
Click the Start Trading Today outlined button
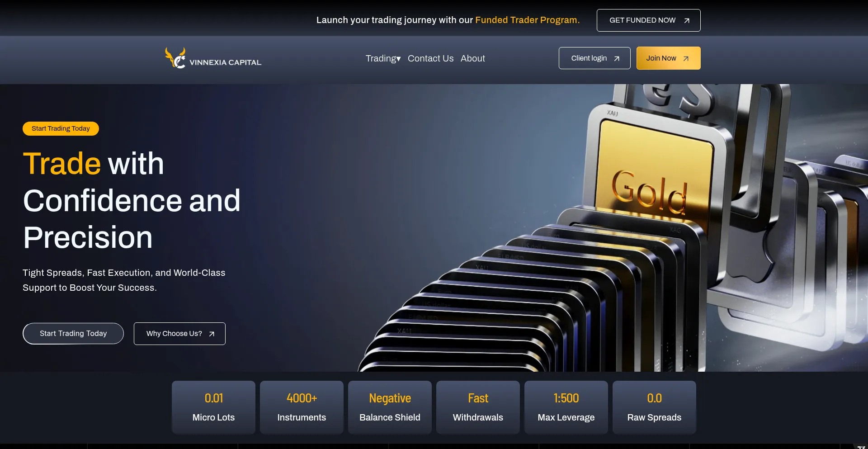tap(73, 334)
